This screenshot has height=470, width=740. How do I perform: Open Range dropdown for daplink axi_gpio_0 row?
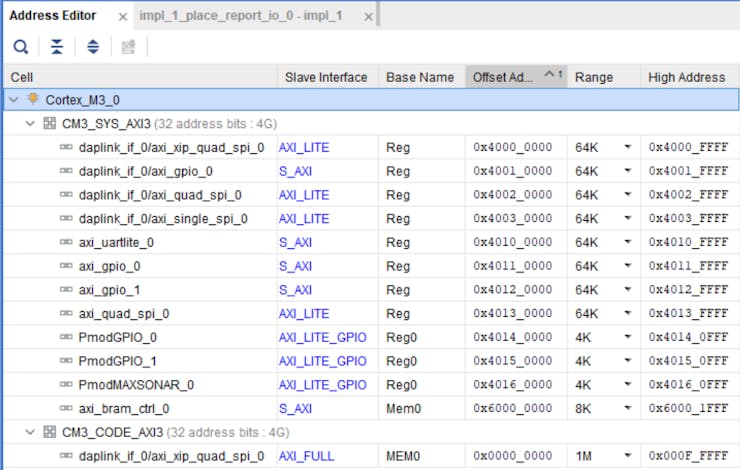click(x=628, y=170)
